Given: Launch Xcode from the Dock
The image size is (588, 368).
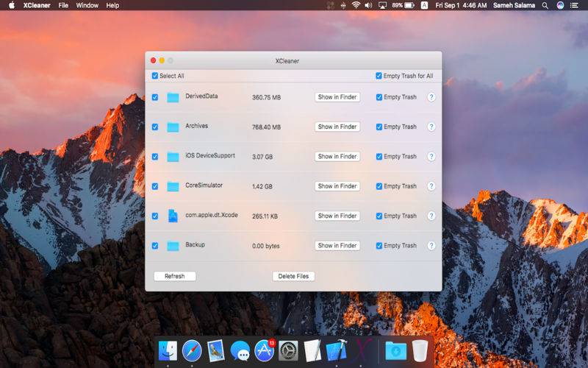Looking at the screenshot, I should click(337, 350).
